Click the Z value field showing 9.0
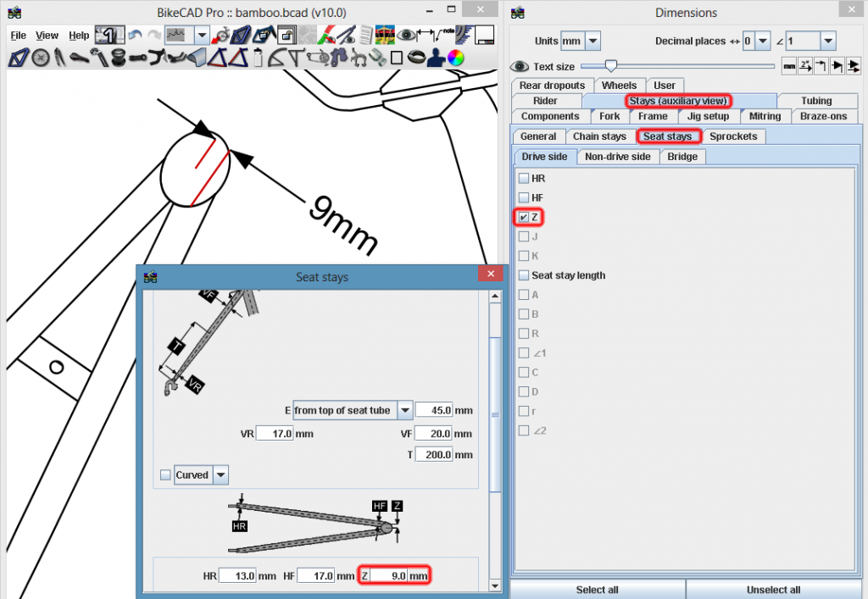Image resolution: width=868 pixels, height=599 pixels. tap(388, 576)
